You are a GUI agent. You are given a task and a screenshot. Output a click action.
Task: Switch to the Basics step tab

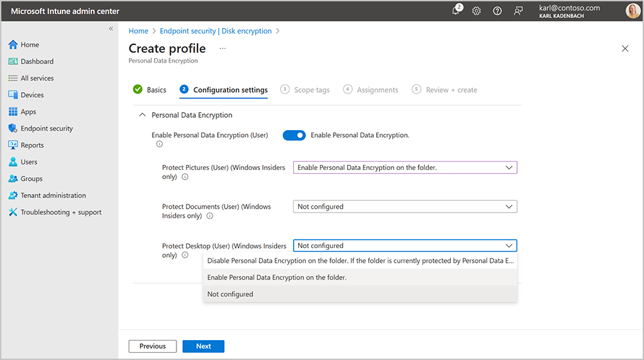[156, 90]
